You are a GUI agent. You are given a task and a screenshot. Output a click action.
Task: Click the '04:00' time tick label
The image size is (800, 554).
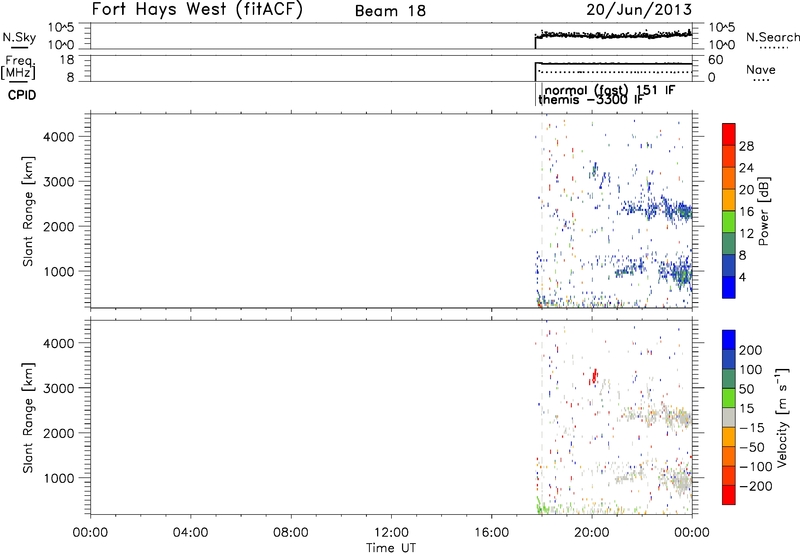point(191,533)
